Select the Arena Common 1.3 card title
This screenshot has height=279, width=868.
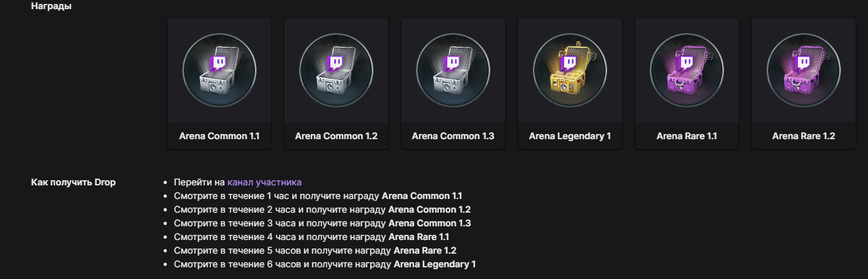click(453, 137)
